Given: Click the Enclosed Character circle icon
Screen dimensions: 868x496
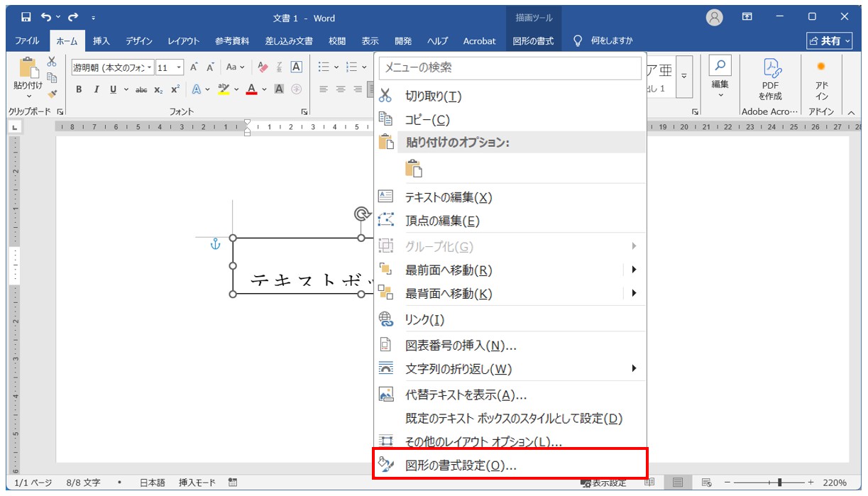Looking at the screenshot, I should pos(297,89).
